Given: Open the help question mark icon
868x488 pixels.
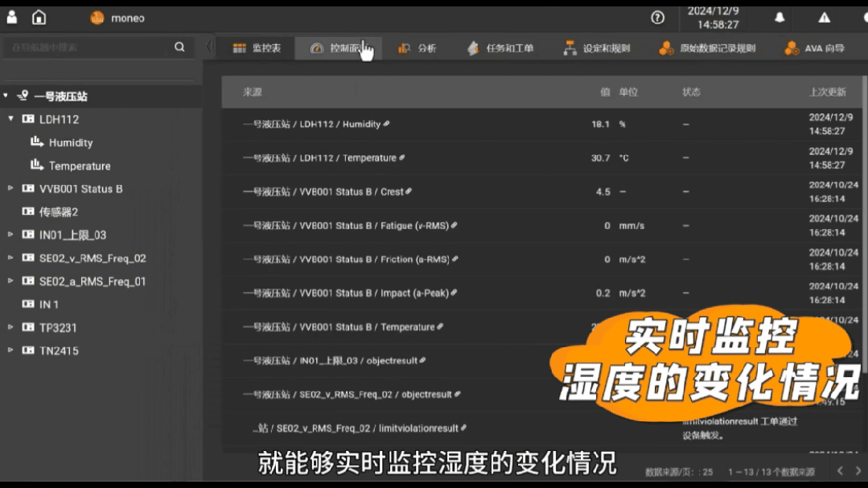Looking at the screenshot, I should (x=657, y=18).
